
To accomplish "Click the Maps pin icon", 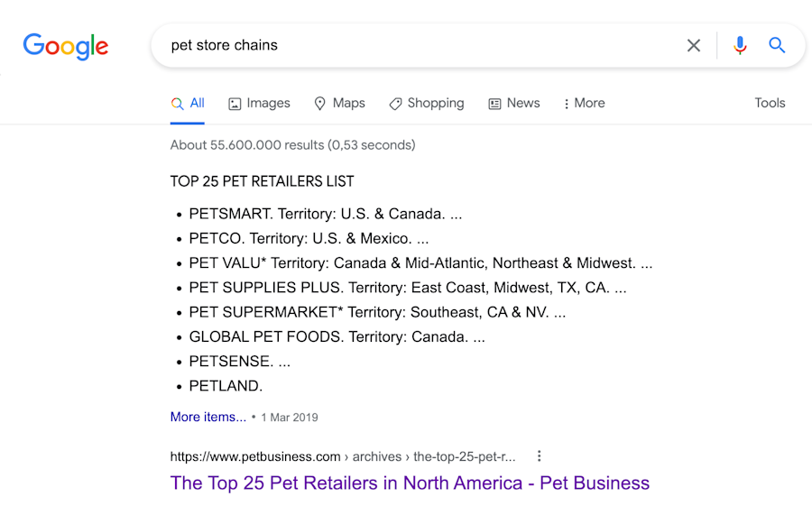I will click(x=319, y=104).
